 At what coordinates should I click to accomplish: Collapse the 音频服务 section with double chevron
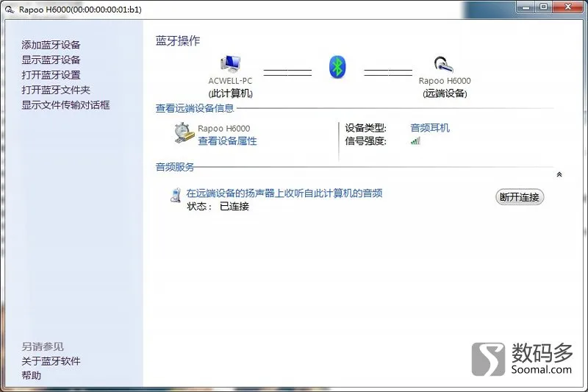click(559, 174)
